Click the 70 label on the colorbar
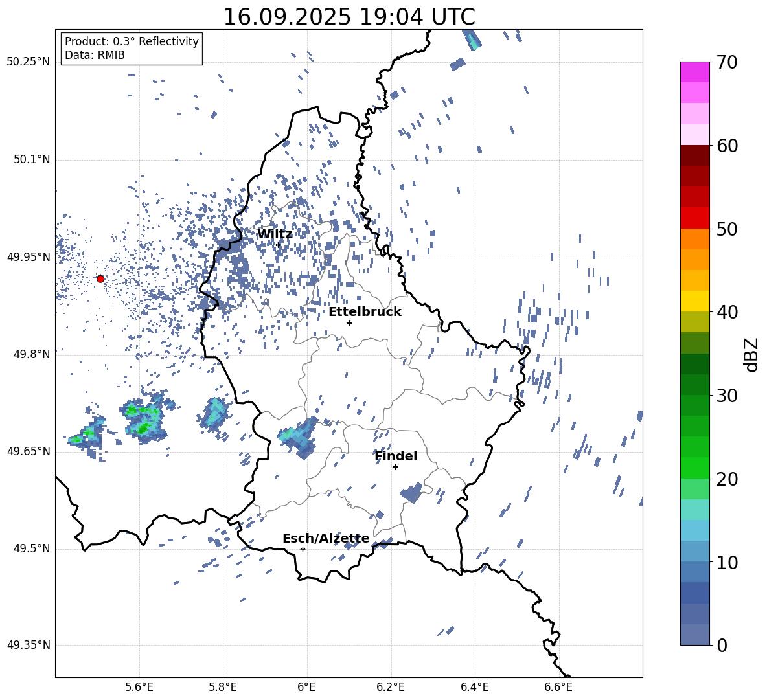The width and height of the screenshot is (767, 700). point(726,62)
